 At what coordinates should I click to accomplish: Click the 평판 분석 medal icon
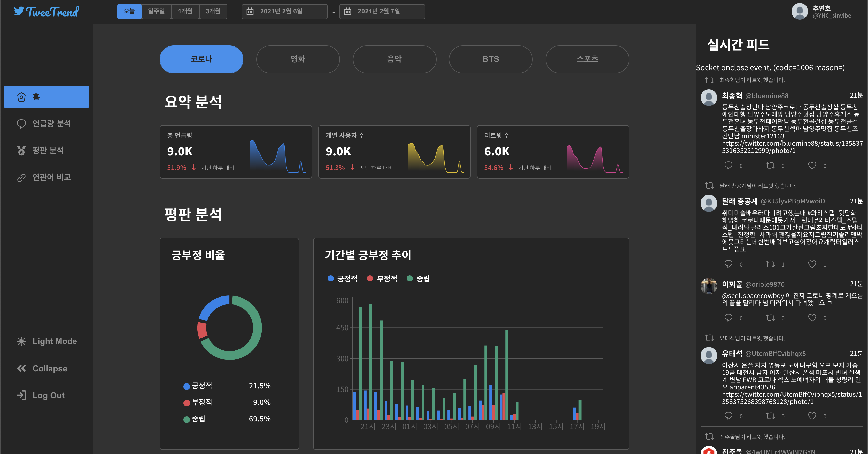tap(21, 150)
